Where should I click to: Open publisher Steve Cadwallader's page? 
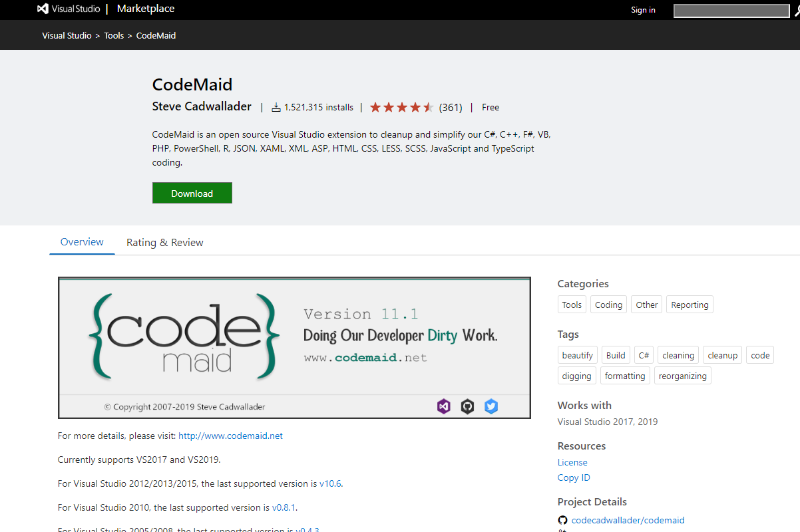click(202, 106)
